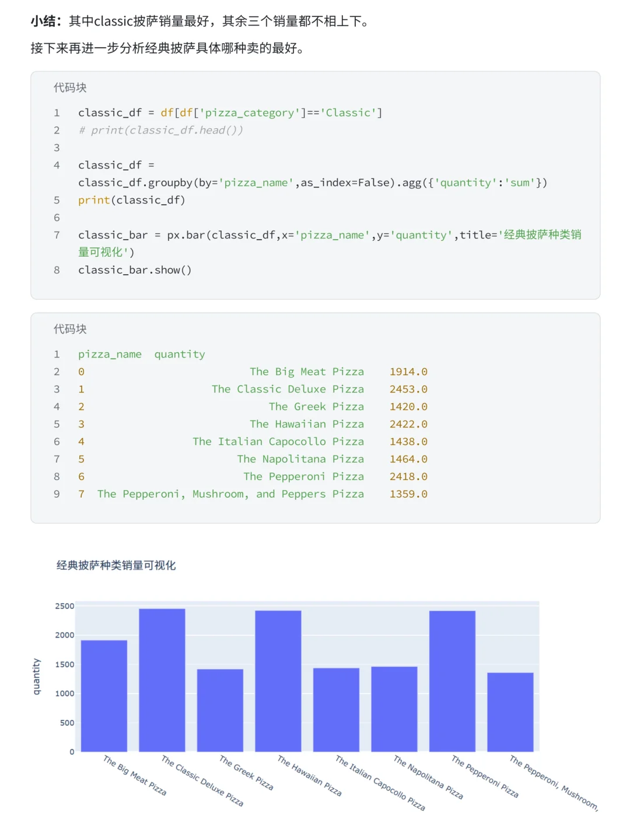Click code line classic_bar.show()
630x840 pixels.
(135, 270)
